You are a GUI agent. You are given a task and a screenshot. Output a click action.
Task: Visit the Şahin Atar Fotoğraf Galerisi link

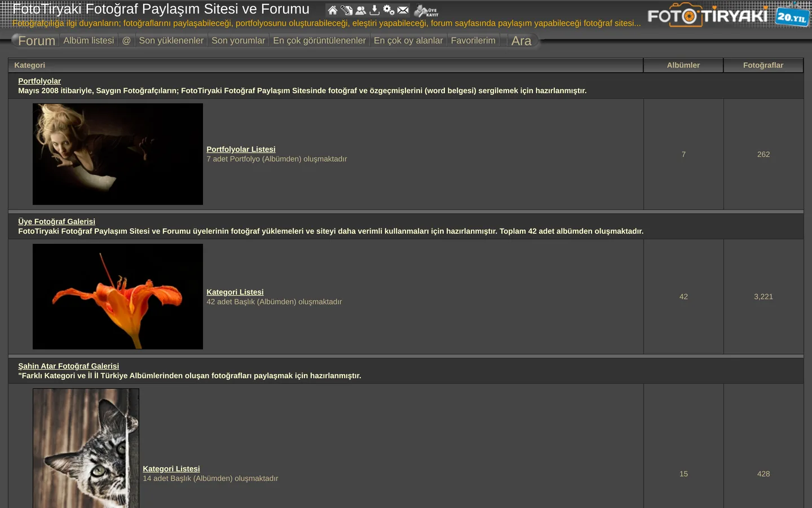coord(68,366)
